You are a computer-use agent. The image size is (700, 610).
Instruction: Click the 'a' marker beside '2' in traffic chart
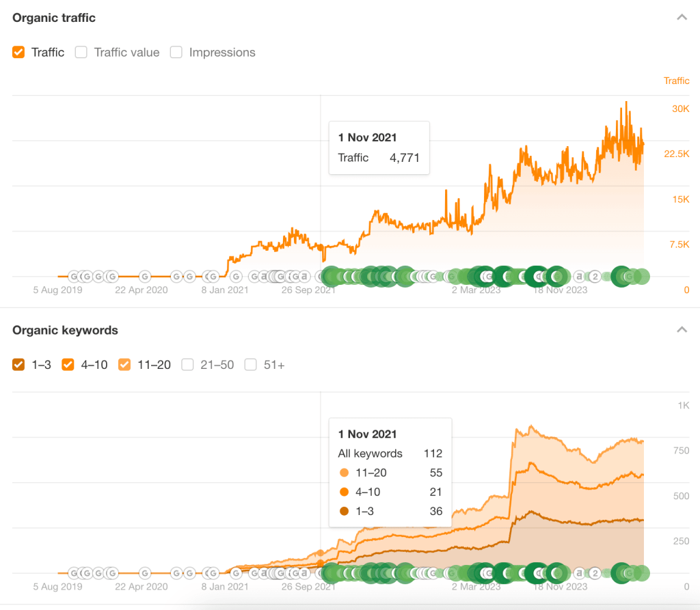[580, 277]
